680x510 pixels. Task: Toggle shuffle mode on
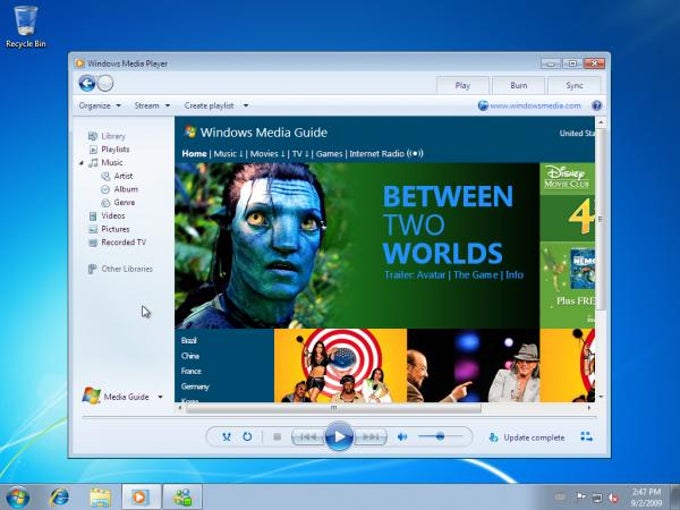click(x=226, y=437)
